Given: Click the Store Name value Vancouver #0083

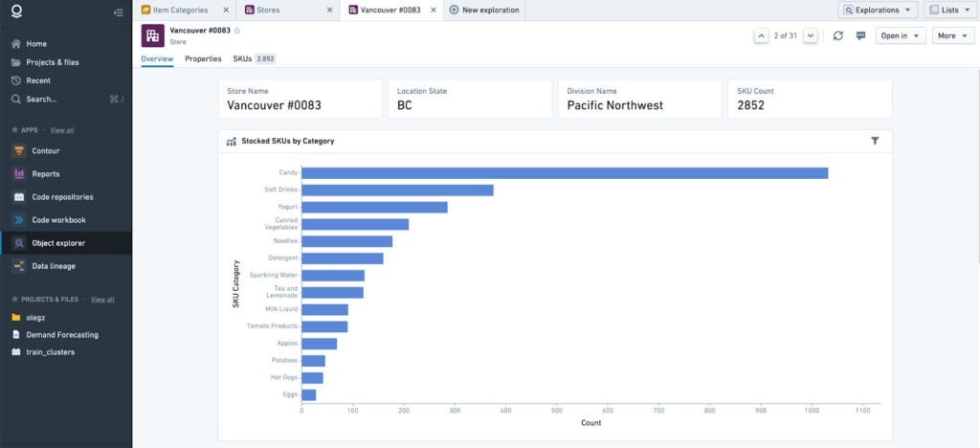Looking at the screenshot, I should tap(274, 105).
